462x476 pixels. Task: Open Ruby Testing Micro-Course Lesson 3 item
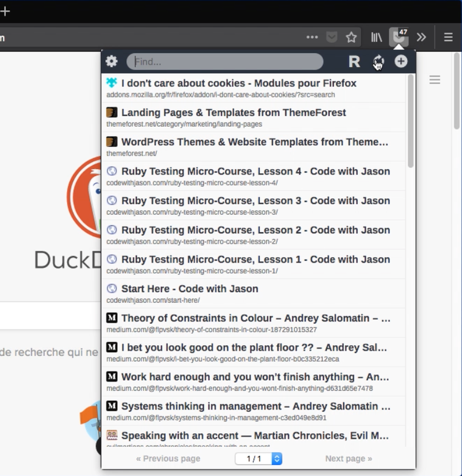coord(254,205)
